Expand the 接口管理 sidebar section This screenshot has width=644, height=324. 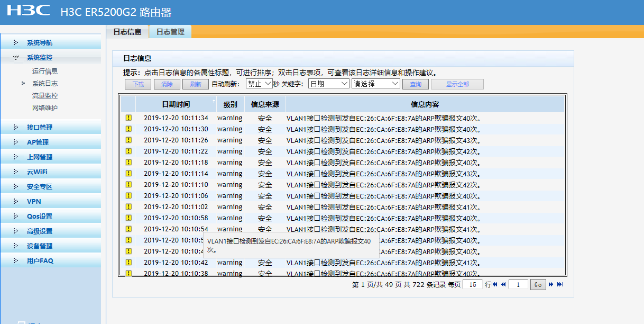[40, 128]
